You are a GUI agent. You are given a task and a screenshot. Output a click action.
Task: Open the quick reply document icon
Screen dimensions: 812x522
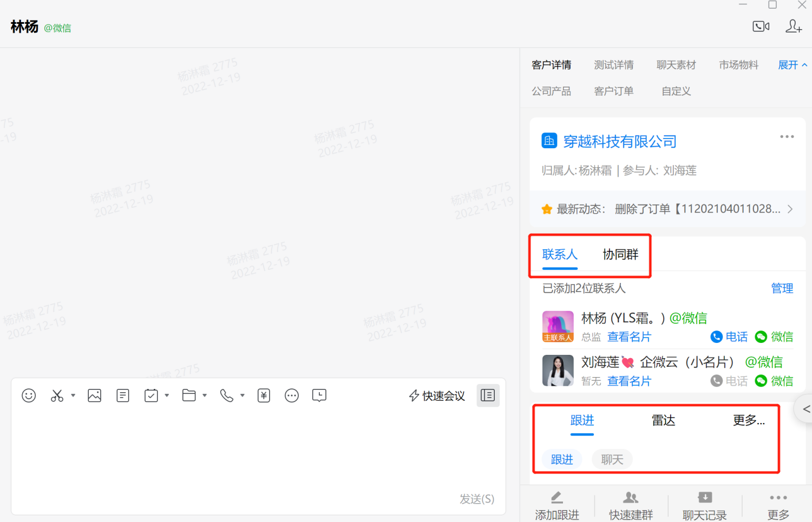(123, 395)
